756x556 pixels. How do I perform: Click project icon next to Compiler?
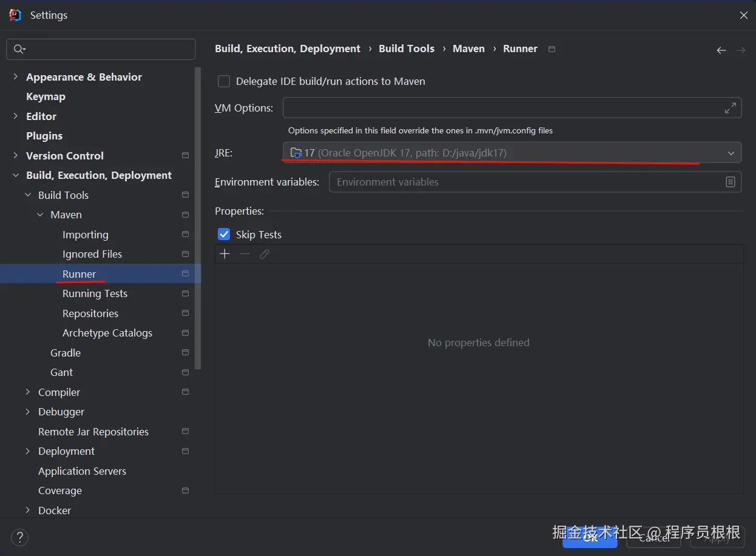click(x=185, y=392)
